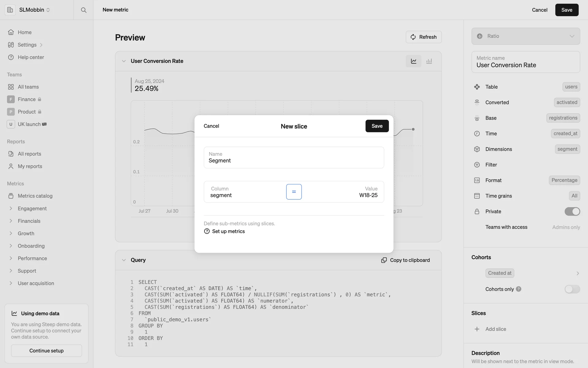Screen dimensions: 588x368
Task: Click the equals operator button
Action: (294, 192)
